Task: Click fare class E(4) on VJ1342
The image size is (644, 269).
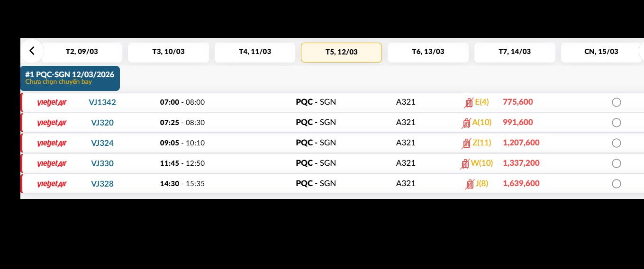Action: coord(481,102)
